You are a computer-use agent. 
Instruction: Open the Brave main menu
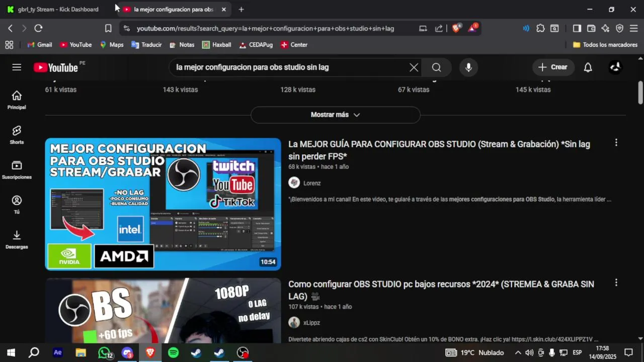point(633,28)
